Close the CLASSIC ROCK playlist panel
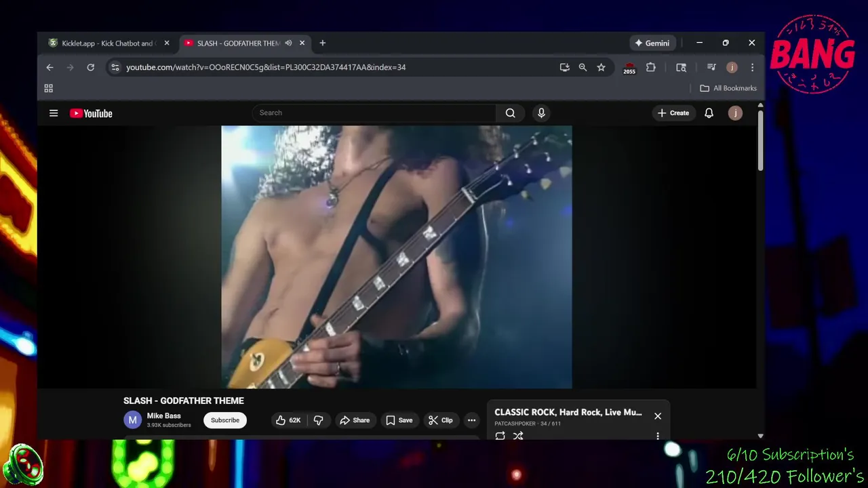Image resolution: width=868 pixels, height=488 pixels. tap(658, 416)
